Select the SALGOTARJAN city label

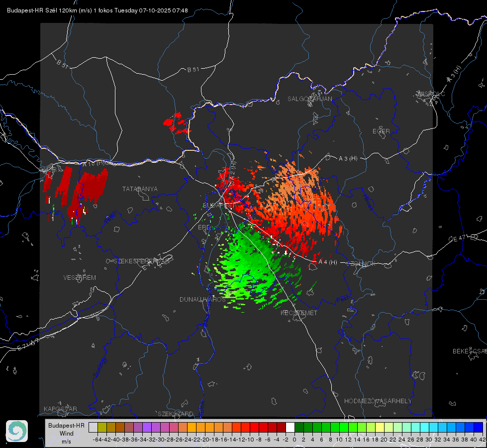(x=309, y=99)
